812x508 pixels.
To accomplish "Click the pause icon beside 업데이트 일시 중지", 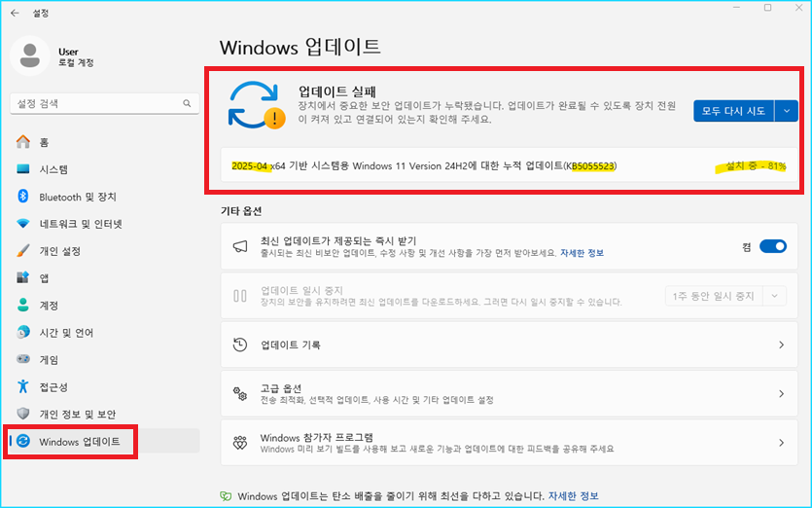I will (x=240, y=296).
